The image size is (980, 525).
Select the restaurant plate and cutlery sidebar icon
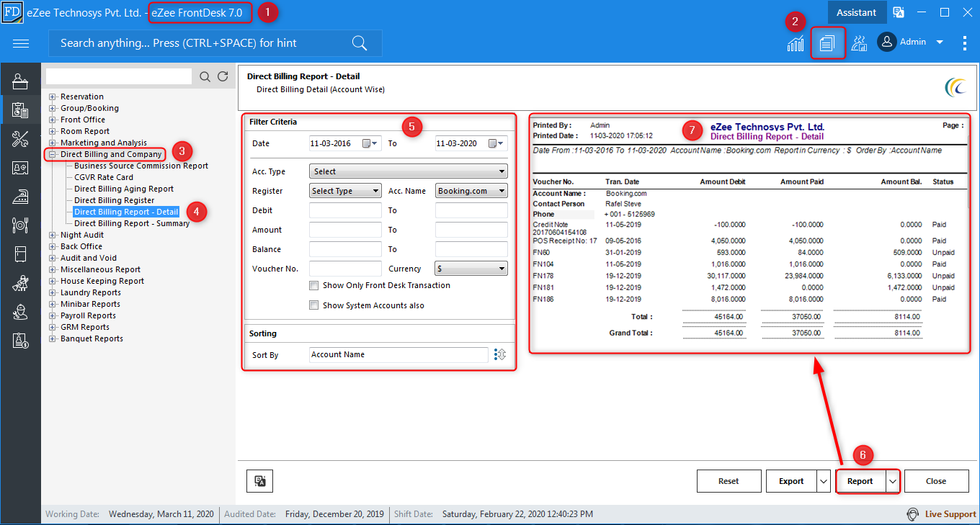point(20,225)
